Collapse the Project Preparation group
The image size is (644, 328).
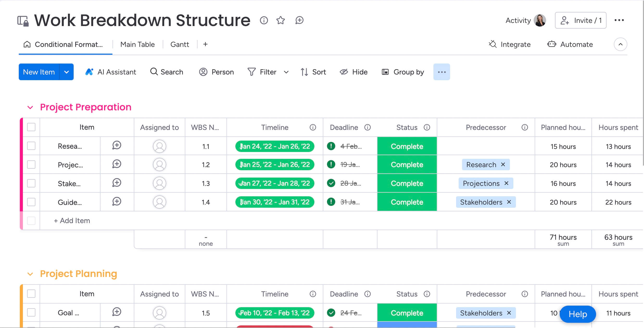point(30,107)
